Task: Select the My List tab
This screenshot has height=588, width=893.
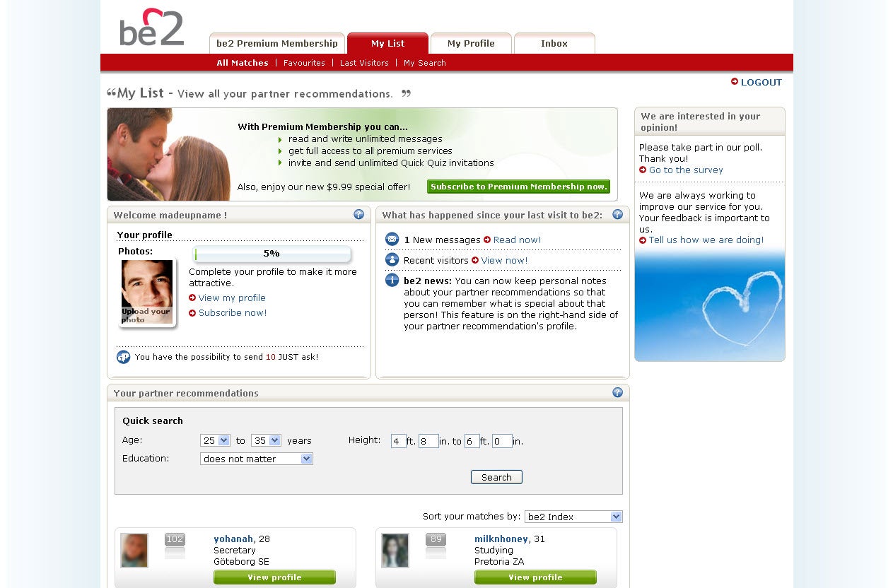Action: [387, 43]
